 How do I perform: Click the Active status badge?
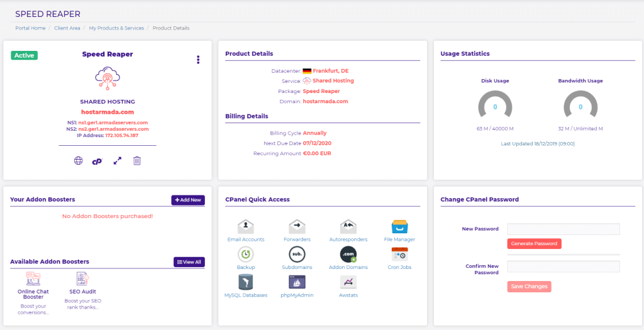(25, 55)
